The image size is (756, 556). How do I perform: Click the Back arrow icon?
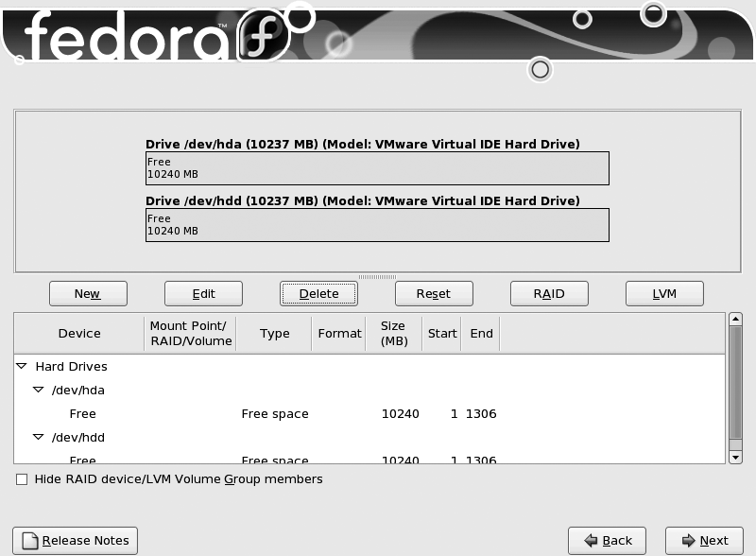592,540
